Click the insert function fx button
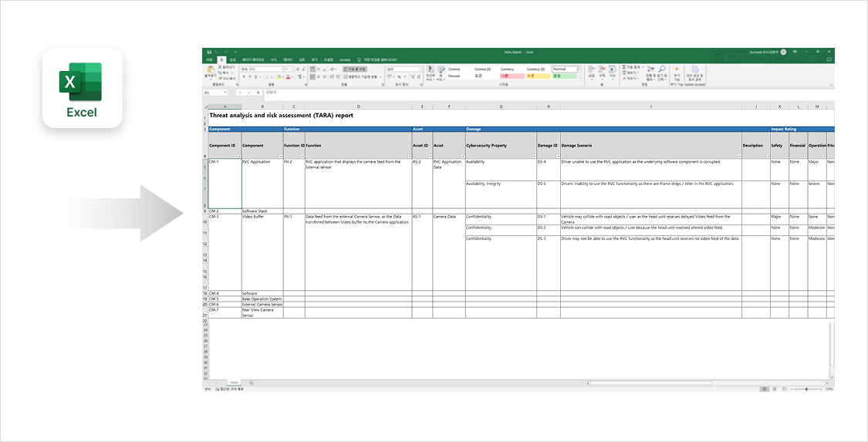The height and width of the screenshot is (442, 868). pyautogui.click(x=257, y=92)
